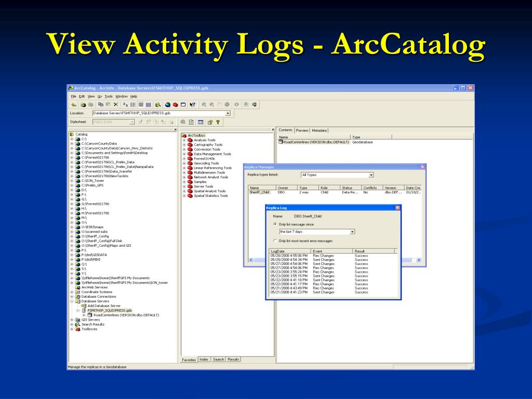The width and height of the screenshot is (532, 399).
Task: Open 'the last 7 days' dropdown
Action: [x=352, y=232]
